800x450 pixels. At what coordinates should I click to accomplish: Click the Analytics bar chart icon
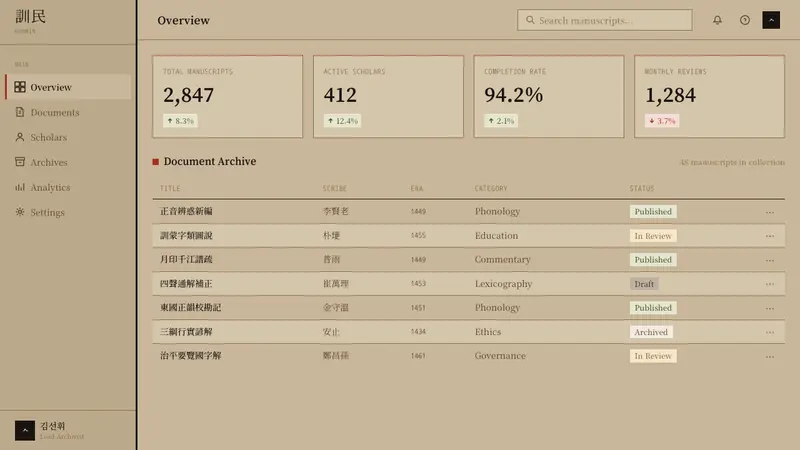coord(20,187)
